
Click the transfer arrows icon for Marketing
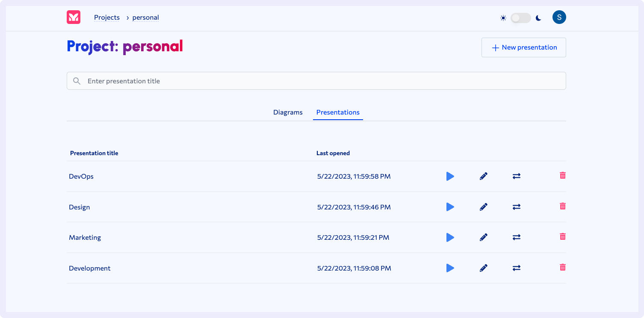(x=517, y=237)
